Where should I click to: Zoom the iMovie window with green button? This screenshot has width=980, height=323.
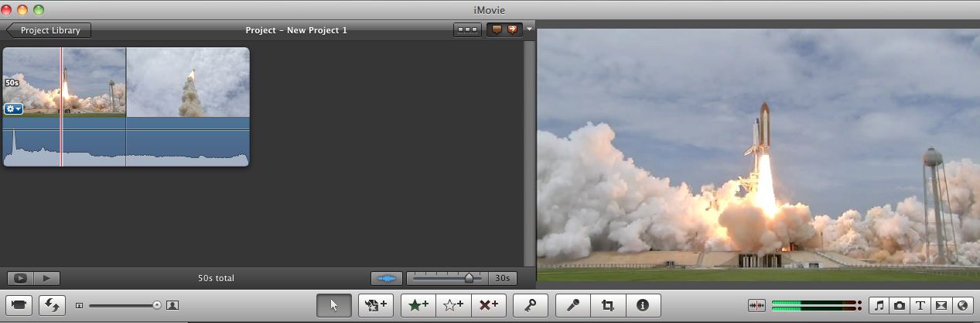point(39,9)
